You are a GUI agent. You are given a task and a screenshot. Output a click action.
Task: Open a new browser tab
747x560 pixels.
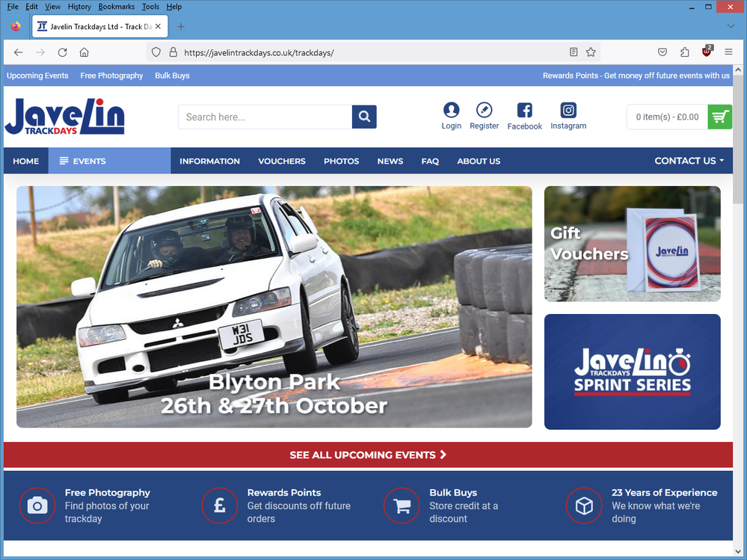click(x=181, y=27)
